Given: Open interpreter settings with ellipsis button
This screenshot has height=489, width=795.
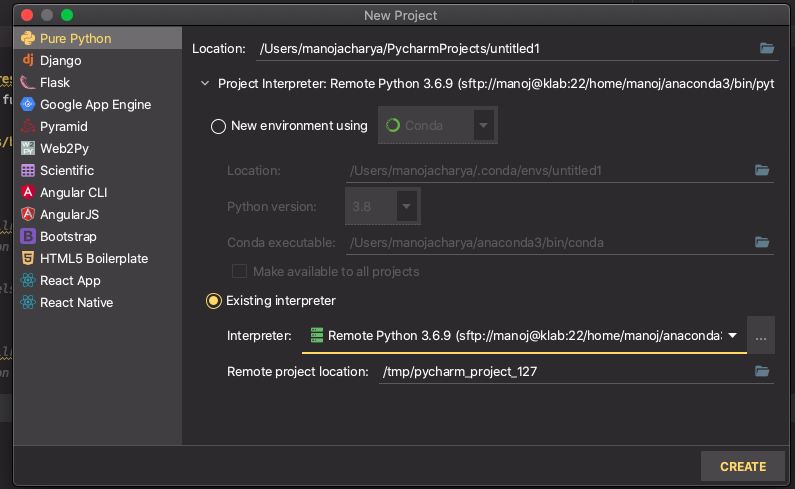Looking at the screenshot, I should pyautogui.click(x=761, y=335).
